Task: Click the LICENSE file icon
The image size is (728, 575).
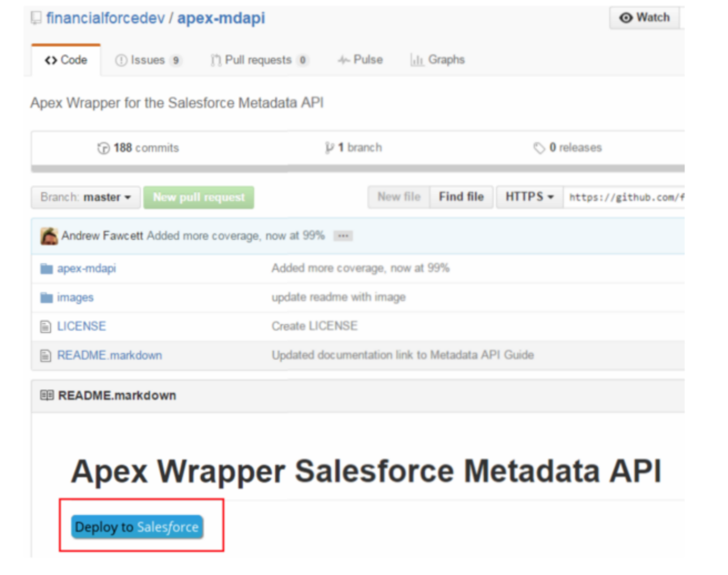Action: [x=46, y=327]
